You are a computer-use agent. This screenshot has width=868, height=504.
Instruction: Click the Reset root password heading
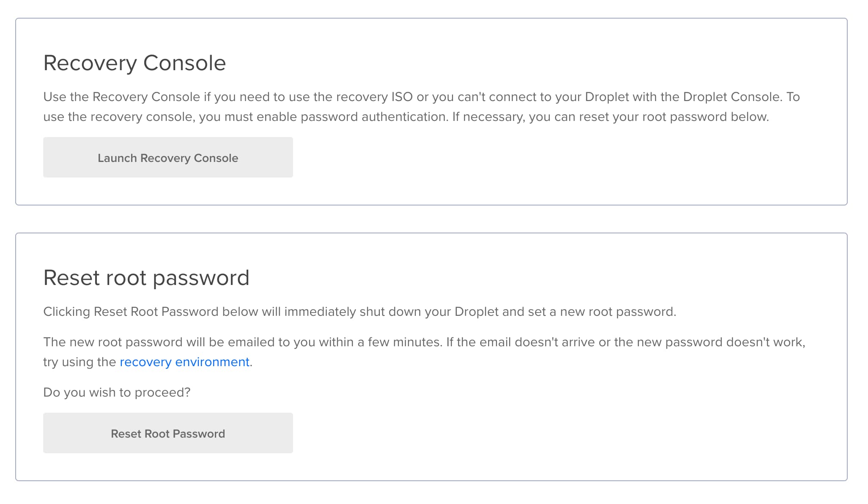tap(146, 278)
